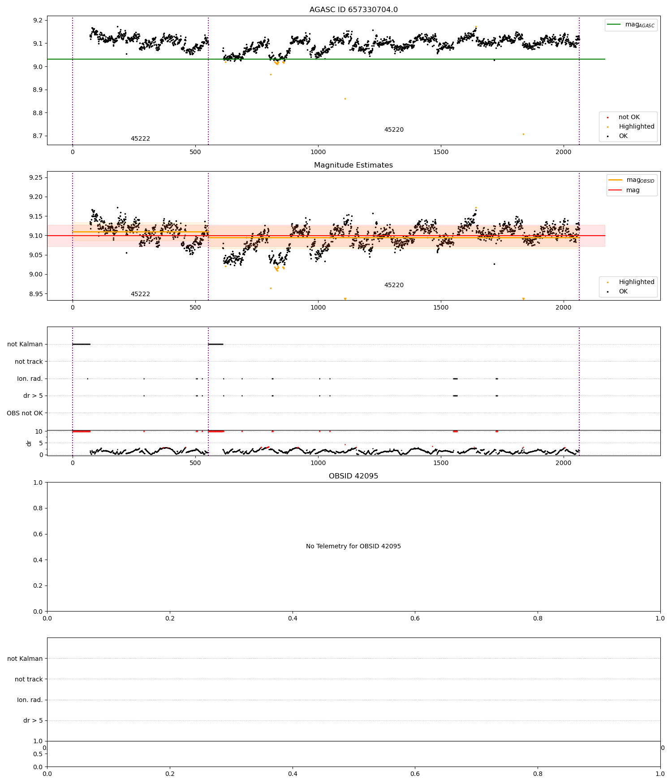Click the outlier orange point near 8.7 magnitude
The width and height of the screenshot is (672, 784).
pyautogui.click(x=523, y=134)
